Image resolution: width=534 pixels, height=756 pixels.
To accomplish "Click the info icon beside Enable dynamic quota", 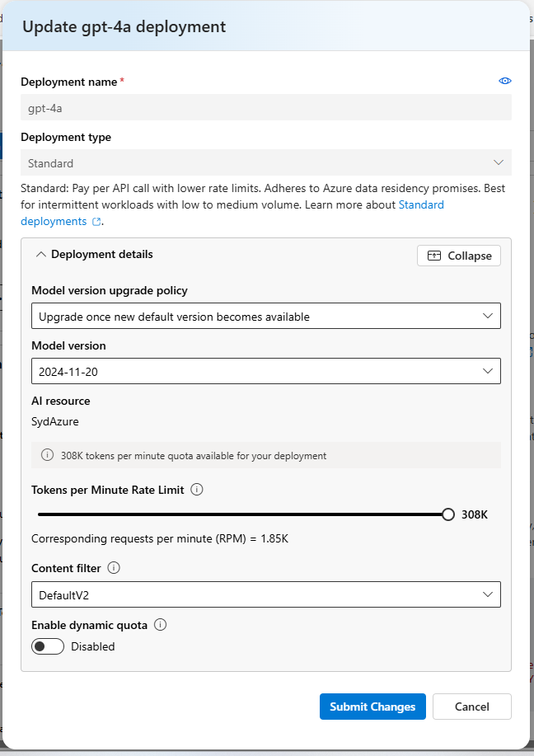I will [x=159, y=625].
